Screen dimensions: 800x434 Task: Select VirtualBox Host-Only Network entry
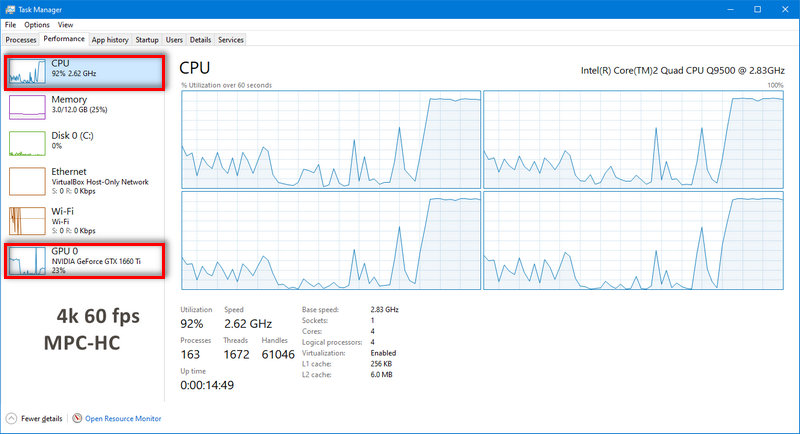(85, 181)
